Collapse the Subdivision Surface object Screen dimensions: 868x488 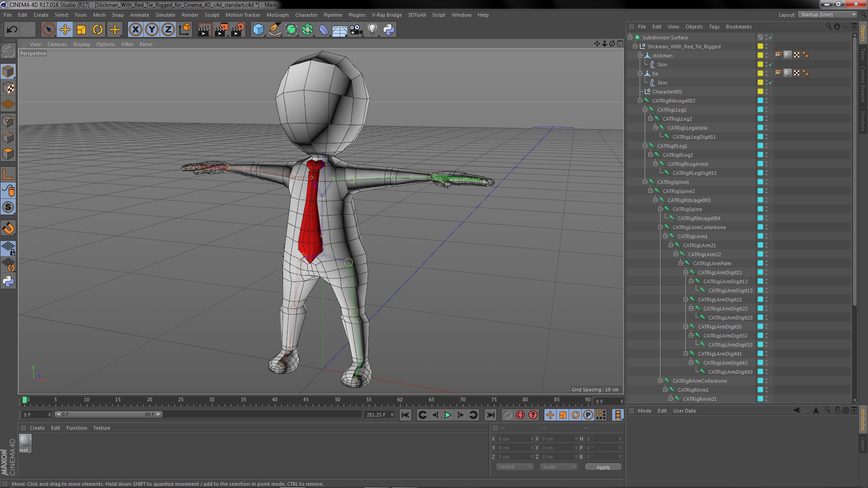pos(630,38)
